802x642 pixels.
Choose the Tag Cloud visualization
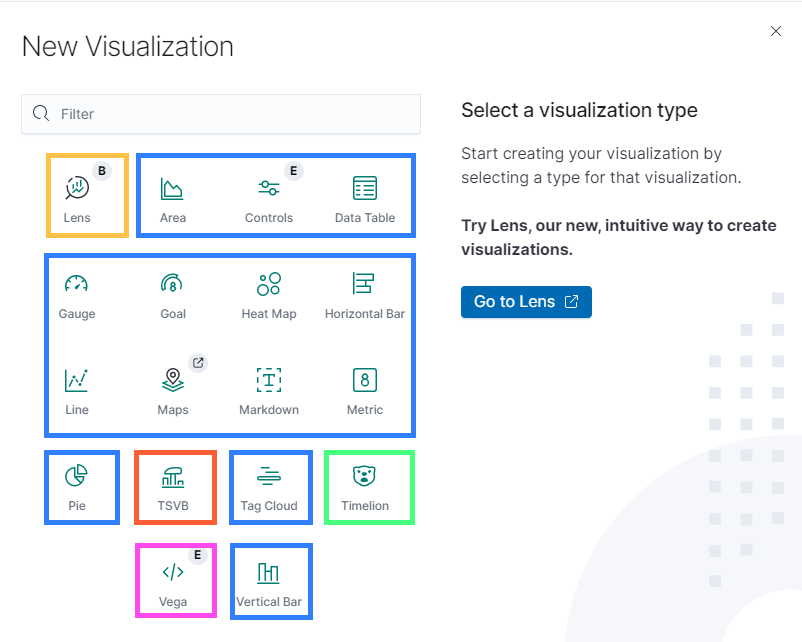[271, 488]
